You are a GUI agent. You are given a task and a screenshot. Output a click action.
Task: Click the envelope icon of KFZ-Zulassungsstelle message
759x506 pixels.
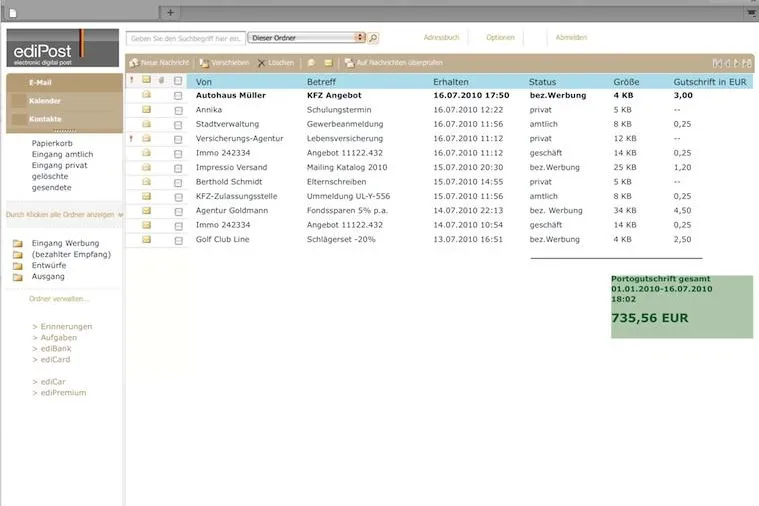(146, 196)
